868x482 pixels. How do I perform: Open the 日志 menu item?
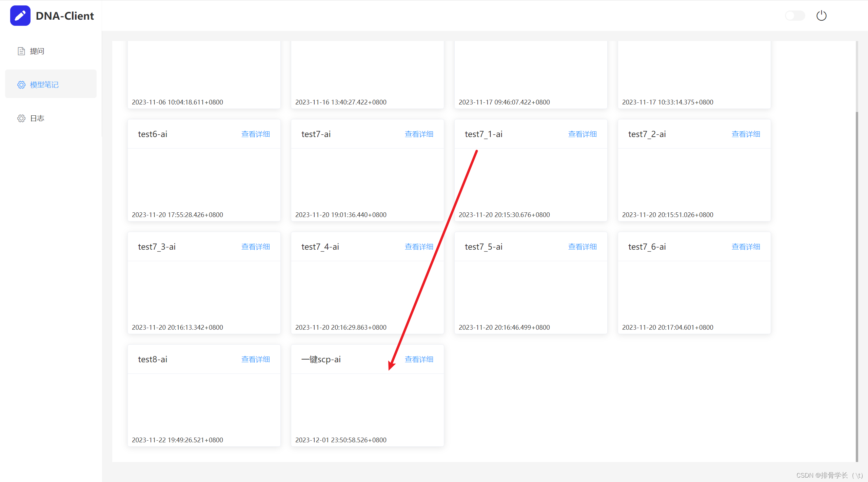(51, 118)
